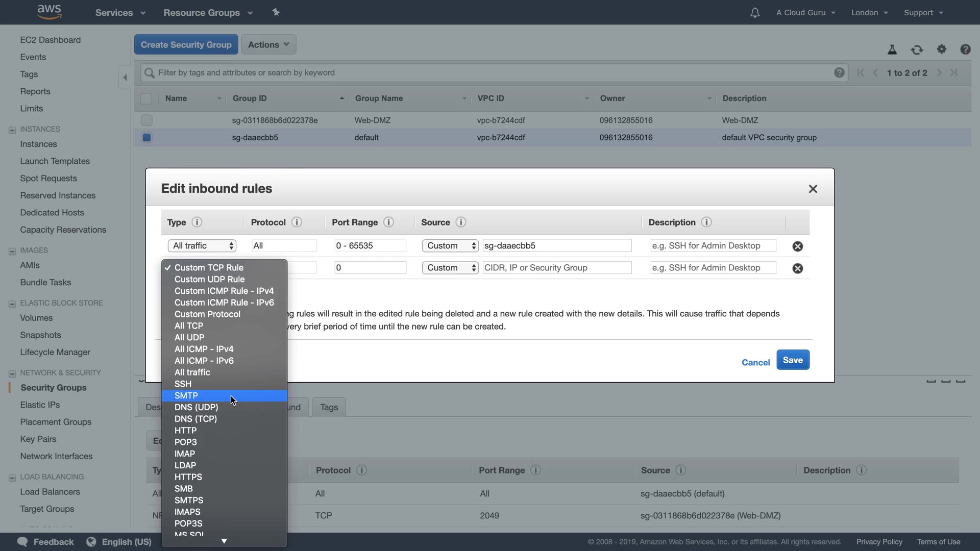This screenshot has width=980, height=551.
Task: Select SMTP from the type list
Action: point(186,396)
